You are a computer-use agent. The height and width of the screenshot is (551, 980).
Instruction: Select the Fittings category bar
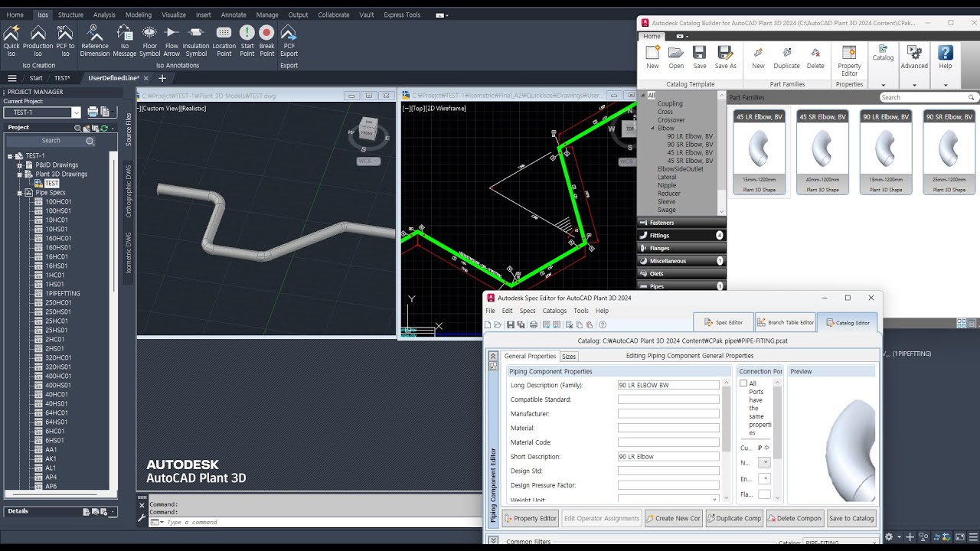coord(681,235)
